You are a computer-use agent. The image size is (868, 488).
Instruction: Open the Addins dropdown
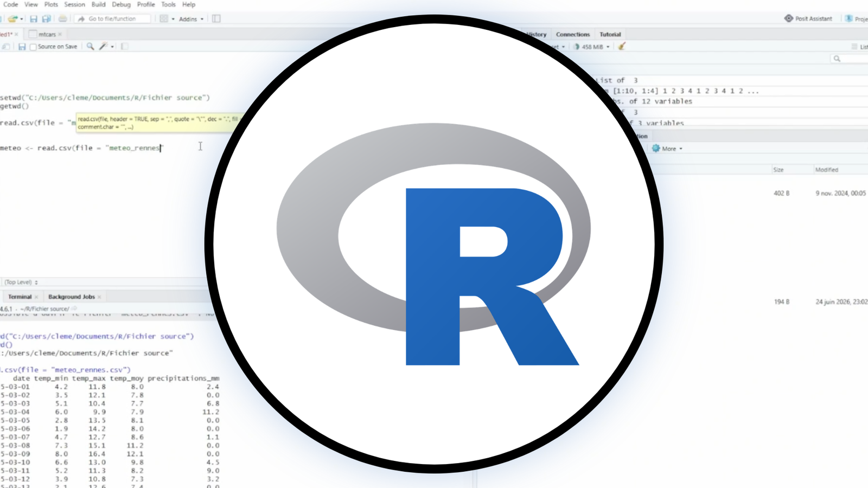pyautogui.click(x=191, y=19)
